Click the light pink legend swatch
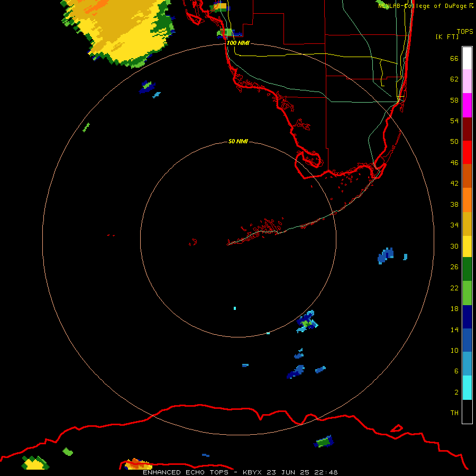476x476 pixels. point(467,81)
